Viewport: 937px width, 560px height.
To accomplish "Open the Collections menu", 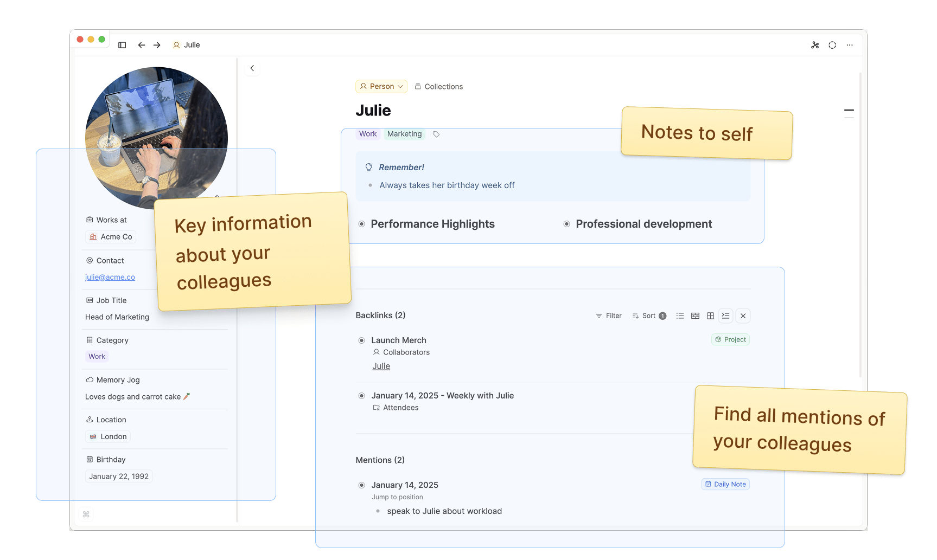I will 438,86.
